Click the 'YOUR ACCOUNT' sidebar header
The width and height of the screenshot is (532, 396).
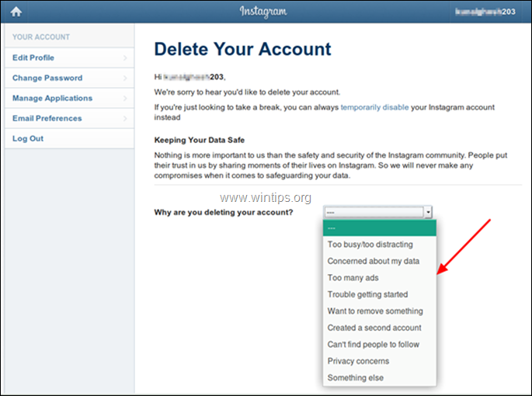[x=41, y=37]
